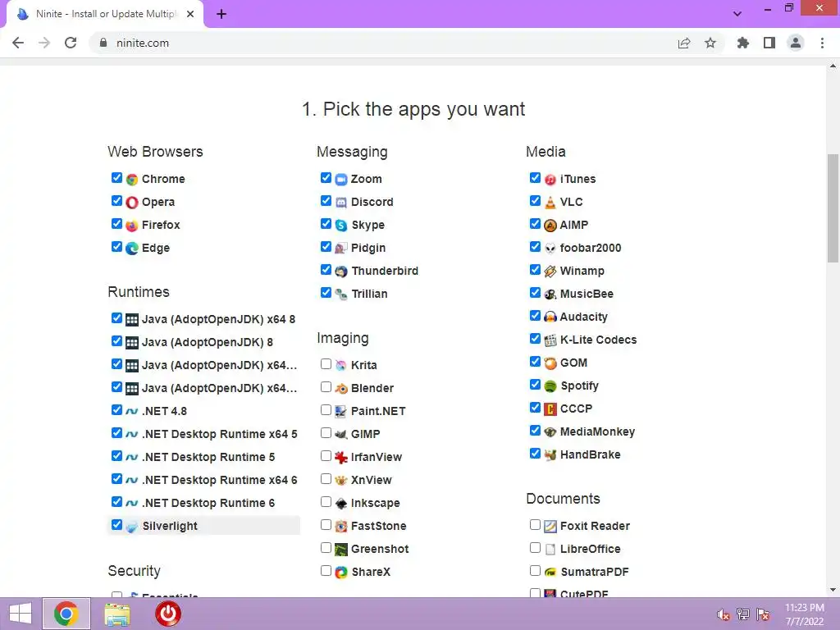Viewport: 840px width, 630px height.
Task: Click the AIMP app icon
Action: [550, 225]
